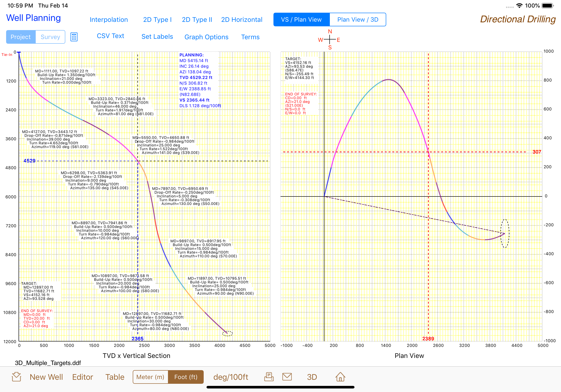
Task: Tap the battery status icon
Action: click(x=548, y=6)
